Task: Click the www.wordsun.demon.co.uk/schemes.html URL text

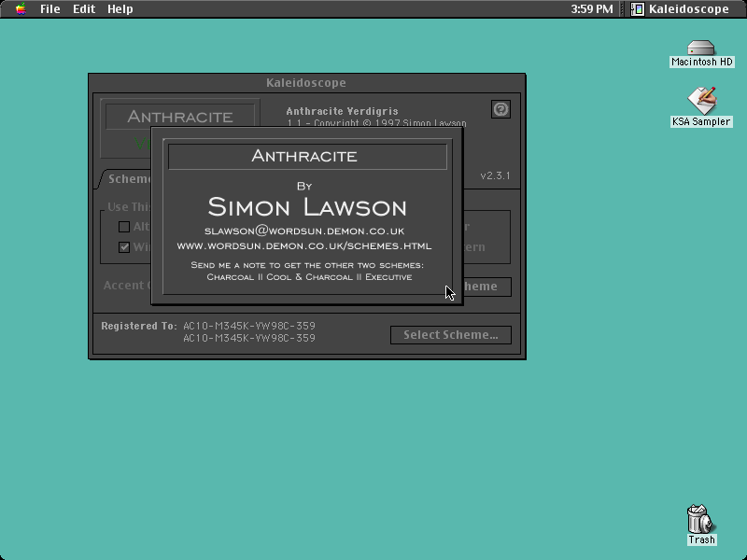Action: pos(304,246)
